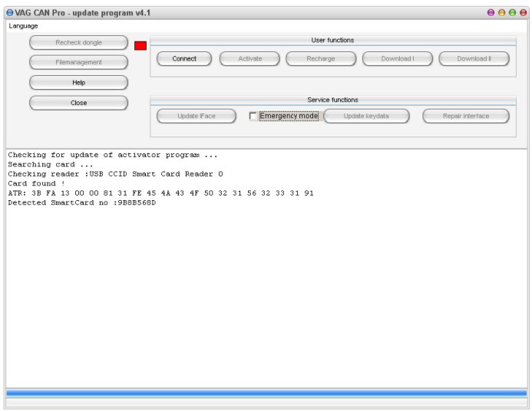
Task: Open the Help button
Action: [x=79, y=83]
